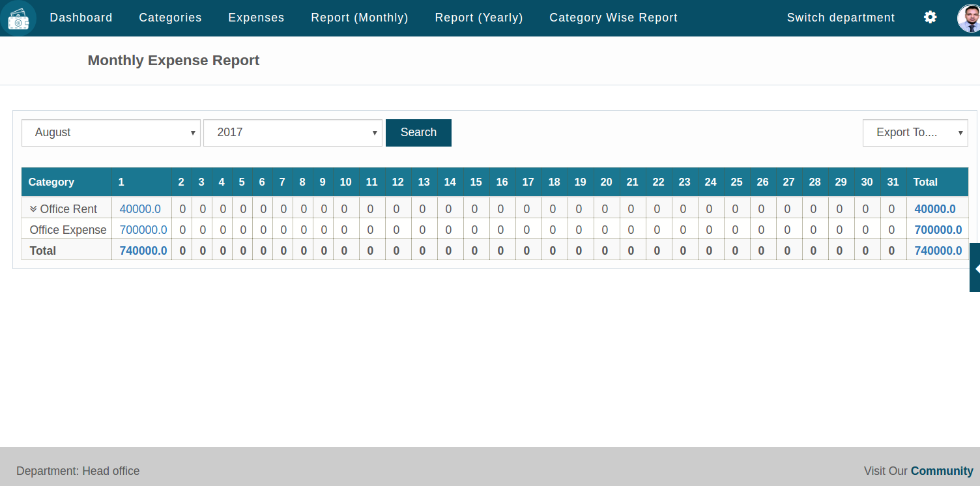
Task: Click the grand total 740000.0 link
Action: click(x=144, y=250)
